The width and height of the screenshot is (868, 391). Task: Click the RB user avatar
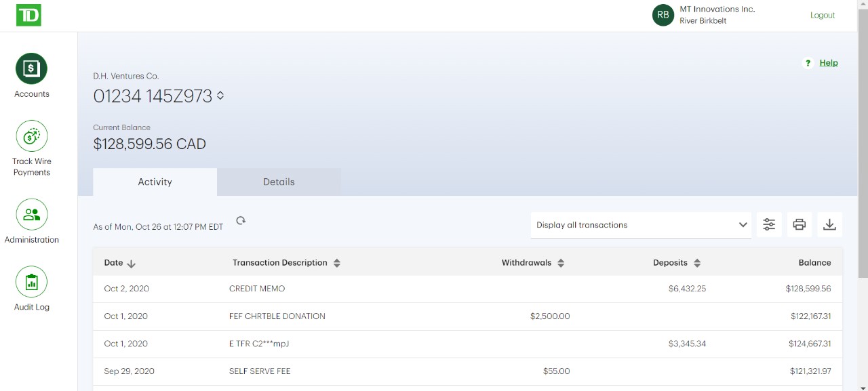click(x=663, y=15)
